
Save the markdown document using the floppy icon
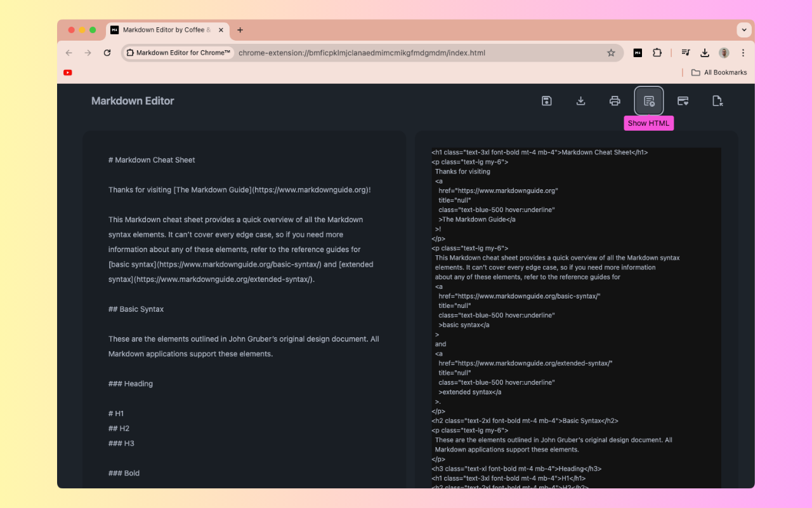546,100
